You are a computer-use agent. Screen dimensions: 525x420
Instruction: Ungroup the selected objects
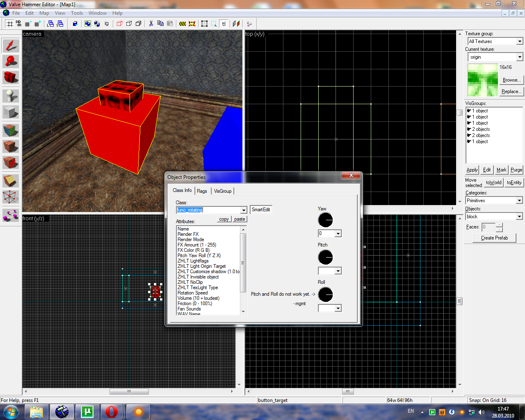coord(97,24)
